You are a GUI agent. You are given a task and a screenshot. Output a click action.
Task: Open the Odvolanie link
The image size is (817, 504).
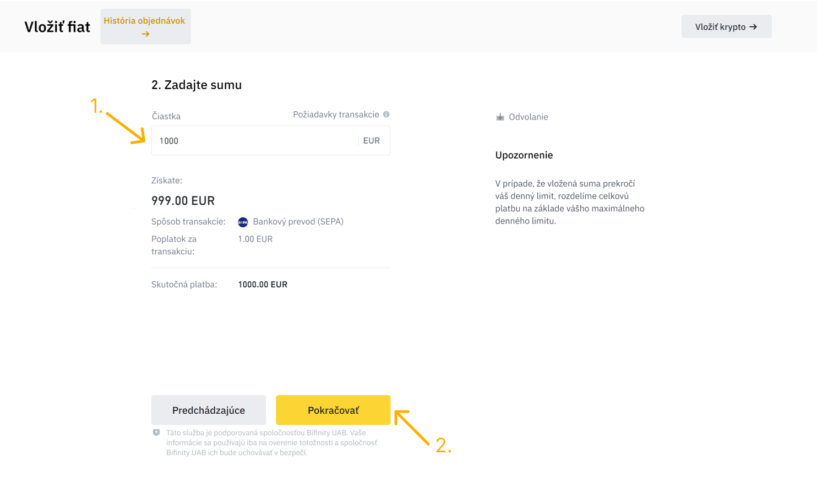[528, 117]
